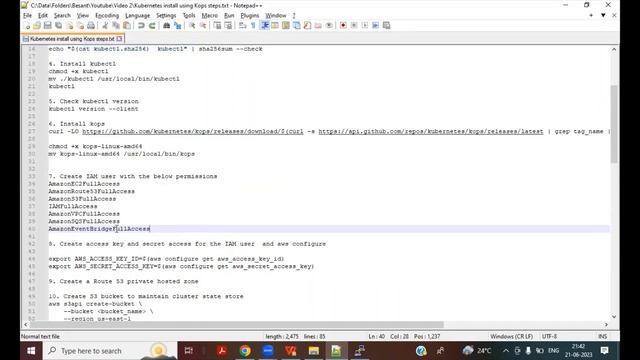Toggle the indent guide toolbar button
Image resolution: width=640 pixels, height=360 pixels.
264,26
